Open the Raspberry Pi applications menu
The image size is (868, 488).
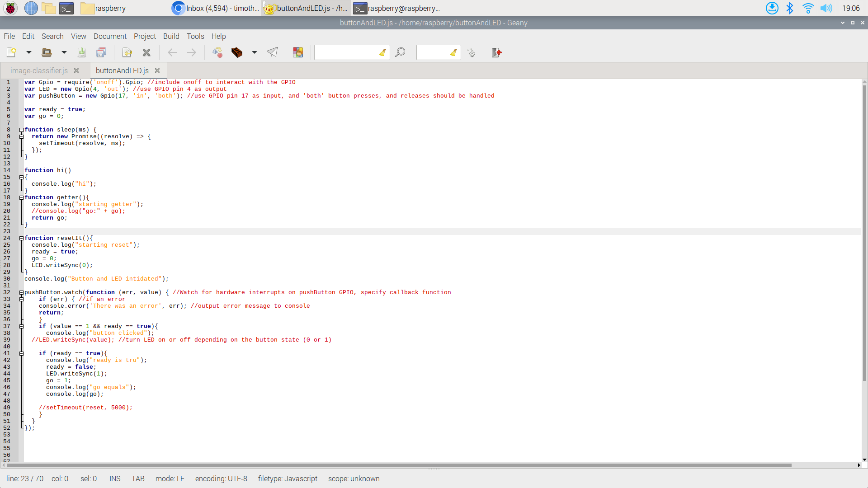coord(10,8)
